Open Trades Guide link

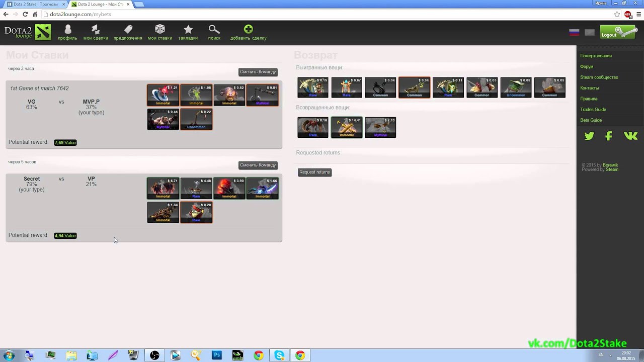point(593,110)
